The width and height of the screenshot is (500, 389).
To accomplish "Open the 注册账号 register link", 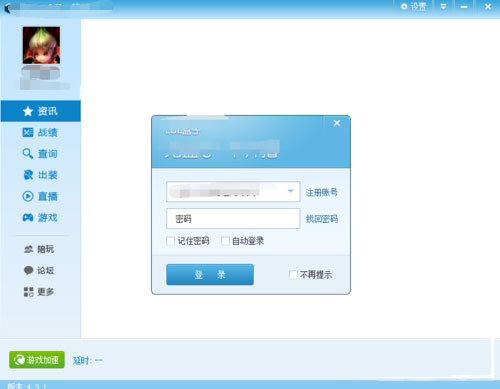I will (x=322, y=192).
